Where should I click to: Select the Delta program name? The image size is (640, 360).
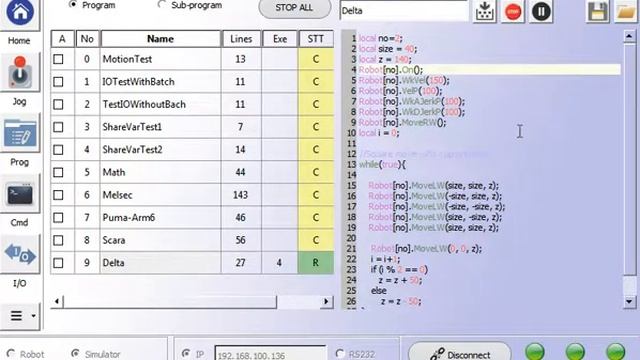(x=113, y=263)
